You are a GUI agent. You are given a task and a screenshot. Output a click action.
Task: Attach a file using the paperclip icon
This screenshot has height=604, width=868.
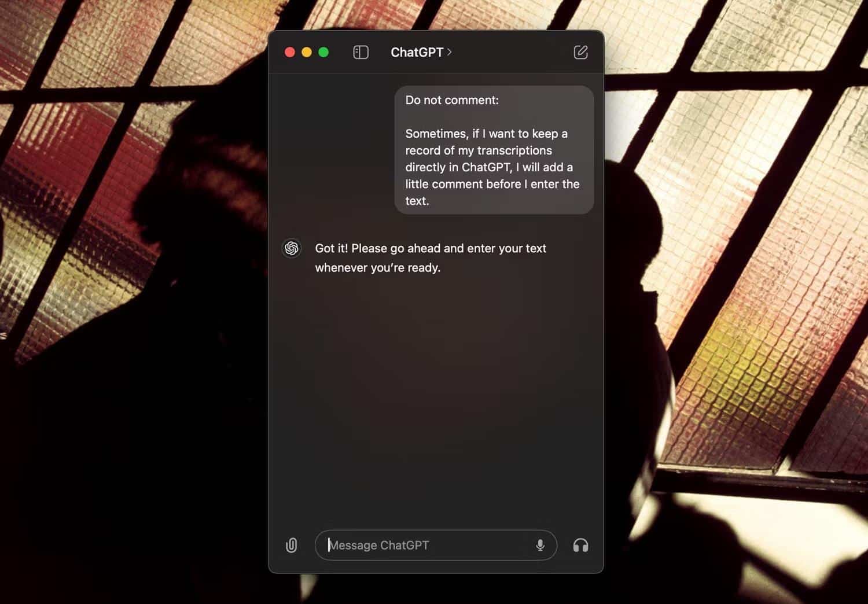(292, 545)
